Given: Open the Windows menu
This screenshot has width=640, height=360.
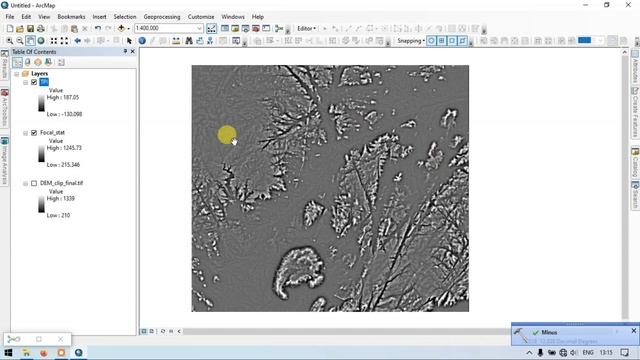Looking at the screenshot, I should (233, 17).
